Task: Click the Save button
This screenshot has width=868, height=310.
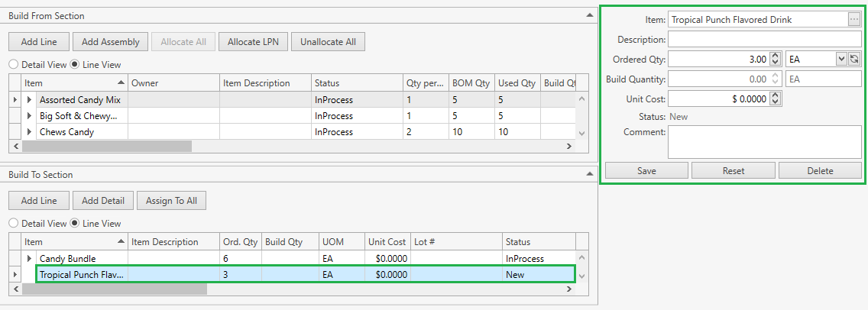Action: [646, 171]
